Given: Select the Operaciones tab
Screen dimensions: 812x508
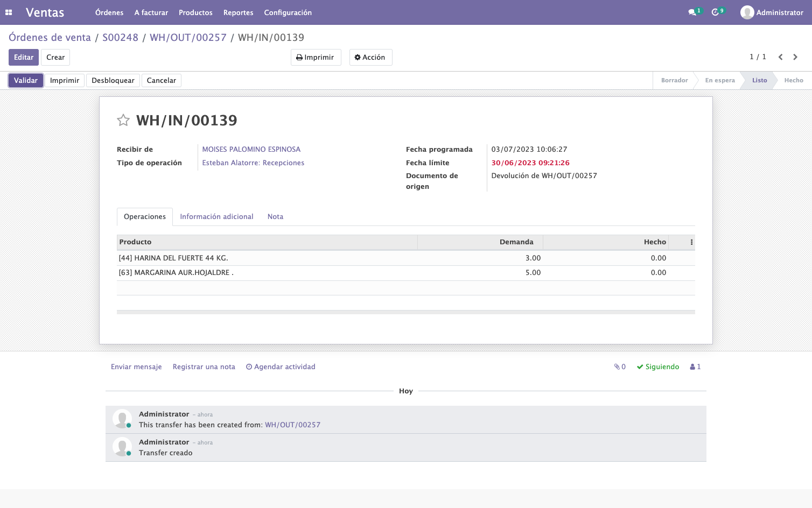Looking at the screenshot, I should click(x=145, y=217).
